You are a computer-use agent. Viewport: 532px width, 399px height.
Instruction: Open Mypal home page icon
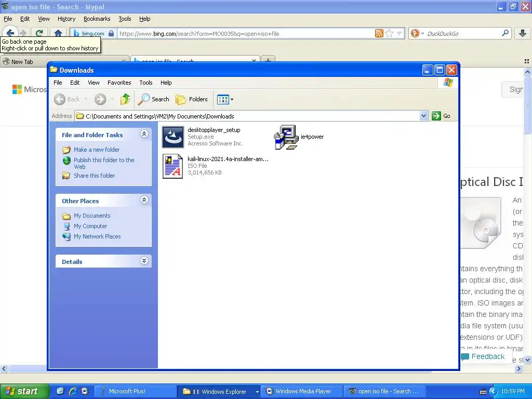(x=58, y=33)
